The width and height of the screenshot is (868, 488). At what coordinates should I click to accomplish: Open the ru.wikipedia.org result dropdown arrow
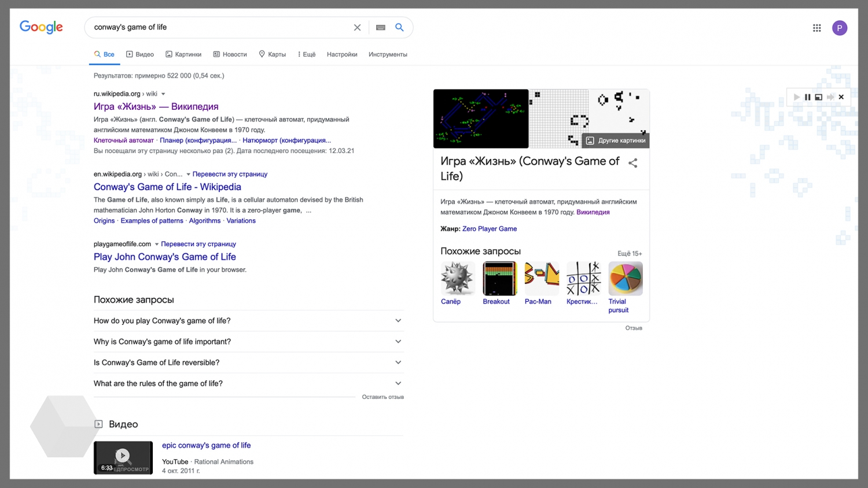[163, 94]
